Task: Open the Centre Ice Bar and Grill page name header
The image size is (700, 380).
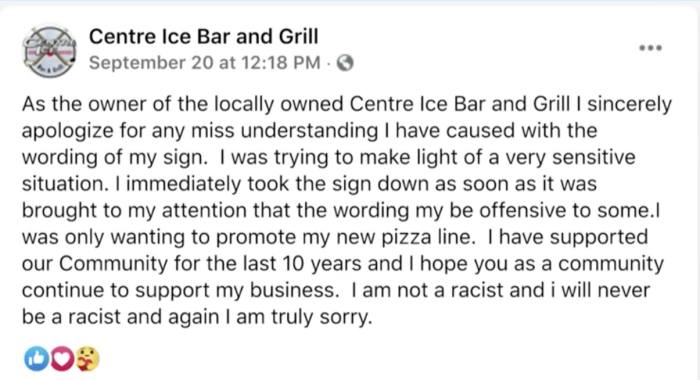Action: tap(204, 36)
